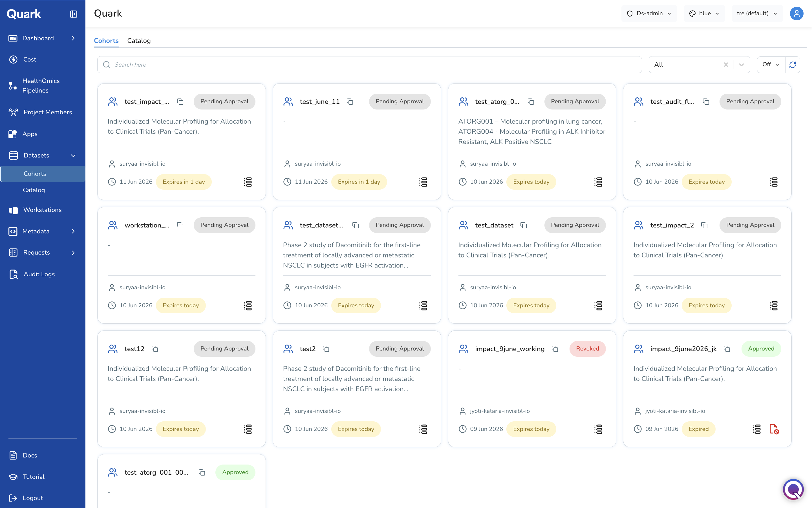Open the tre (default) project dropdown
This screenshot has height=508, width=812.
[757, 14]
